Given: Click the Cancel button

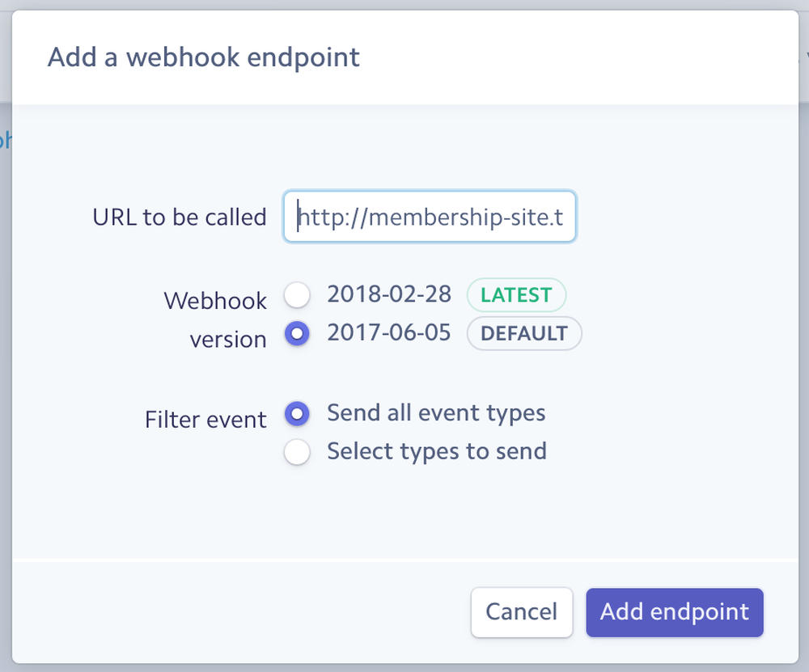Looking at the screenshot, I should point(522,612).
